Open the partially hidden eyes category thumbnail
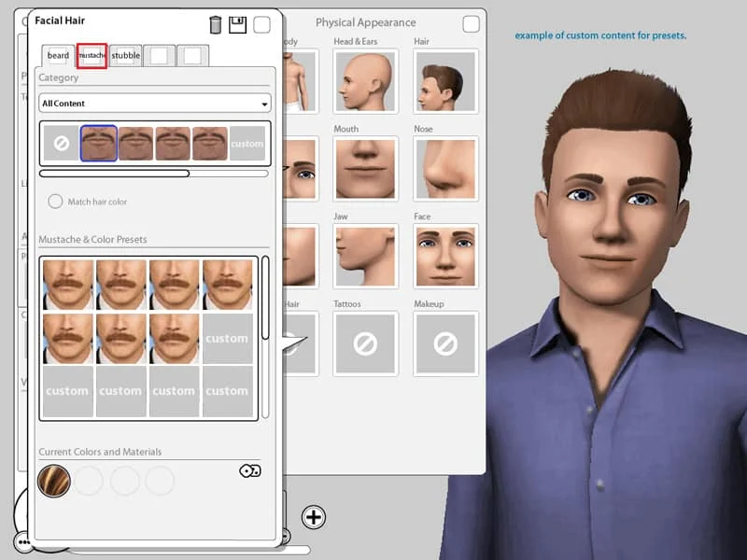This screenshot has width=747, height=560. [x=300, y=169]
